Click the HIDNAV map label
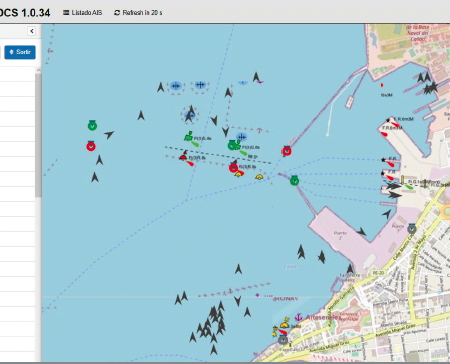The height and width of the screenshot is (364, 450). [286, 299]
